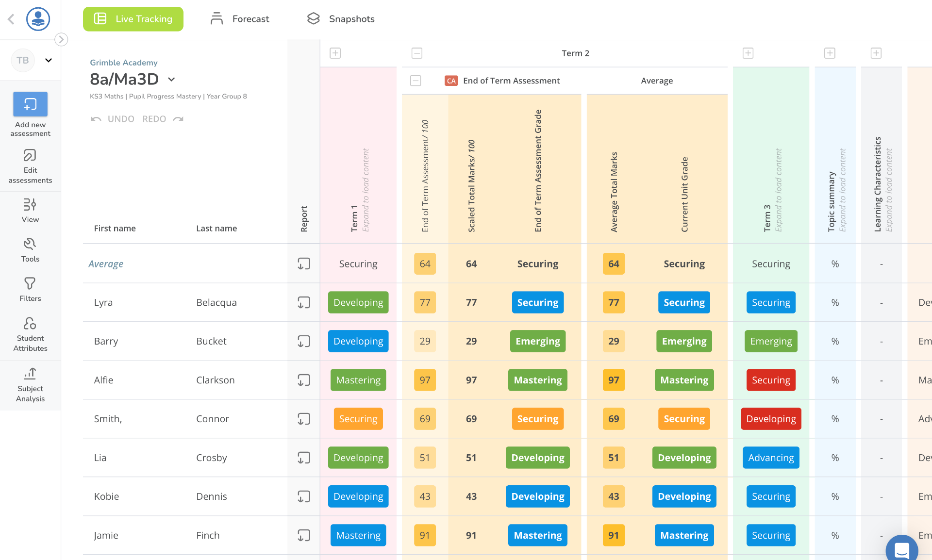Open the chat bubble in bottom corner
The width and height of the screenshot is (932, 560).
click(902, 549)
